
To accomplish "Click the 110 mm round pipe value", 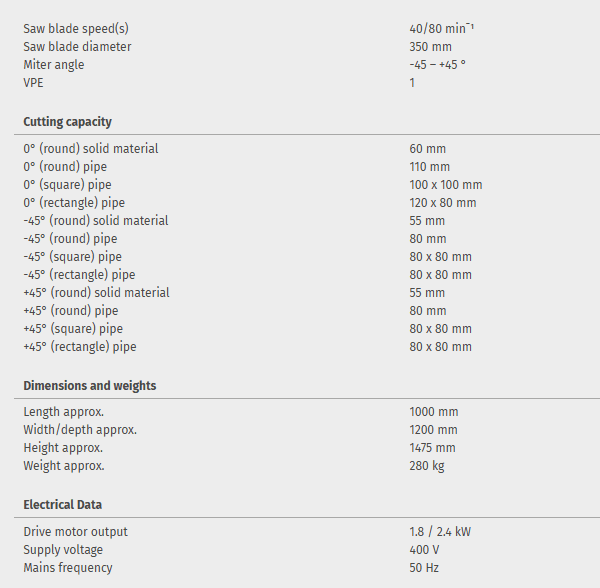I will point(429,167).
